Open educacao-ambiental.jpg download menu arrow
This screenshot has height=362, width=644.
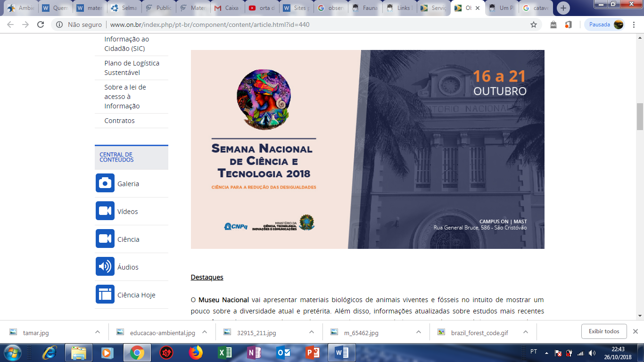pyautogui.click(x=205, y=332)
